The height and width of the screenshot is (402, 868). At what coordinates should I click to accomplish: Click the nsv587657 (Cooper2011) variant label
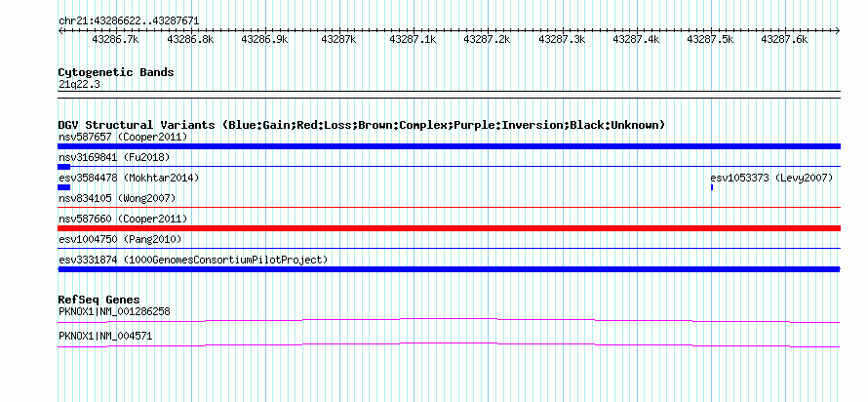[x=123, y=137]
